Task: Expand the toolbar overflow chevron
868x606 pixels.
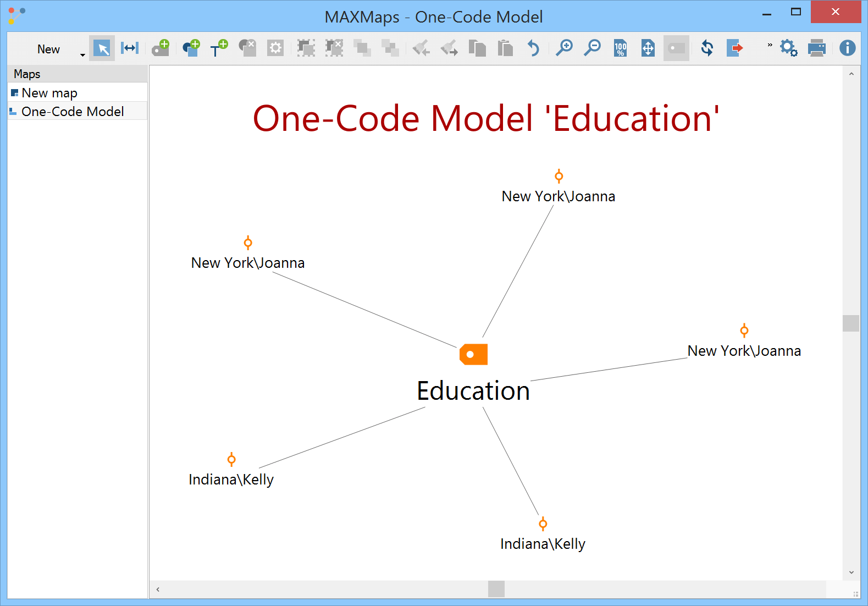Action: (770, 45)
